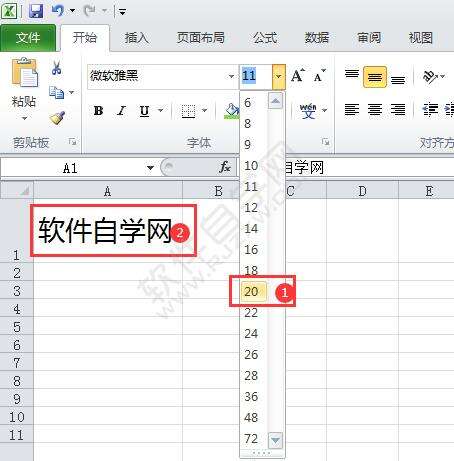Click the fill color paint bucket
Viewport: 454px width, 461px height.
coord(232,111)
